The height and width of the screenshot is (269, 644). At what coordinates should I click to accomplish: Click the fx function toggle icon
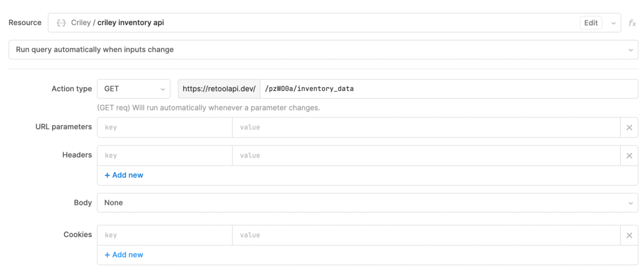point(632,23)
